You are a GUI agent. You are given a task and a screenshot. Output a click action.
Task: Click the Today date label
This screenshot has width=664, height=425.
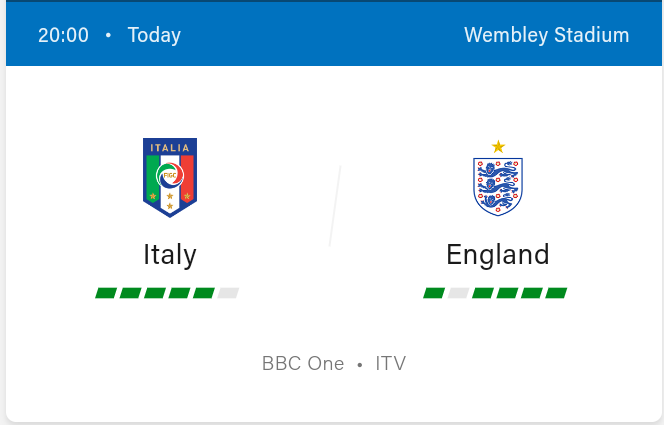[x=154, y=35]
